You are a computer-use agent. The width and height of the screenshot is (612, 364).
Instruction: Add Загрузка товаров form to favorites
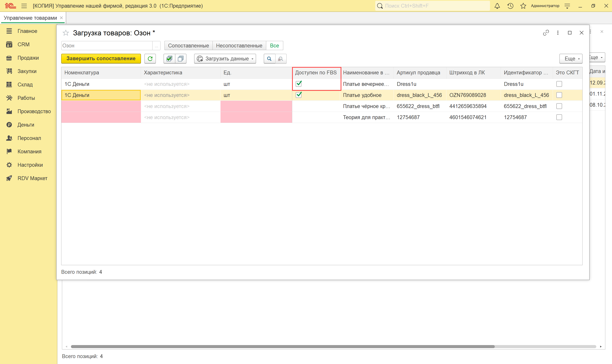pyautogui.click(x=66, y=33)
